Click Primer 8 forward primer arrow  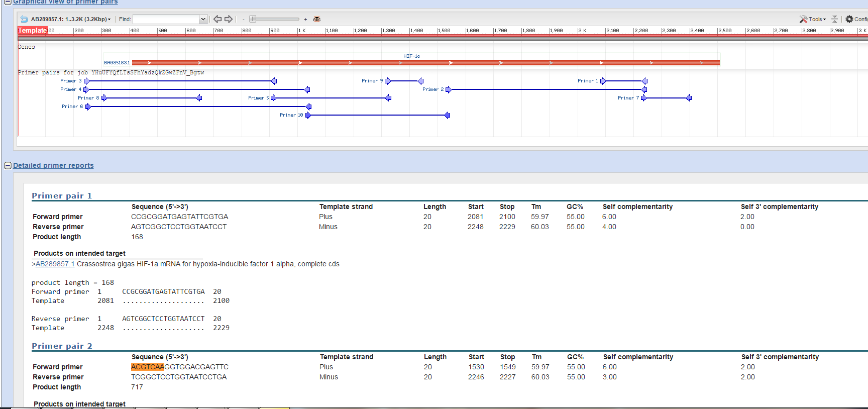[104, 98]
